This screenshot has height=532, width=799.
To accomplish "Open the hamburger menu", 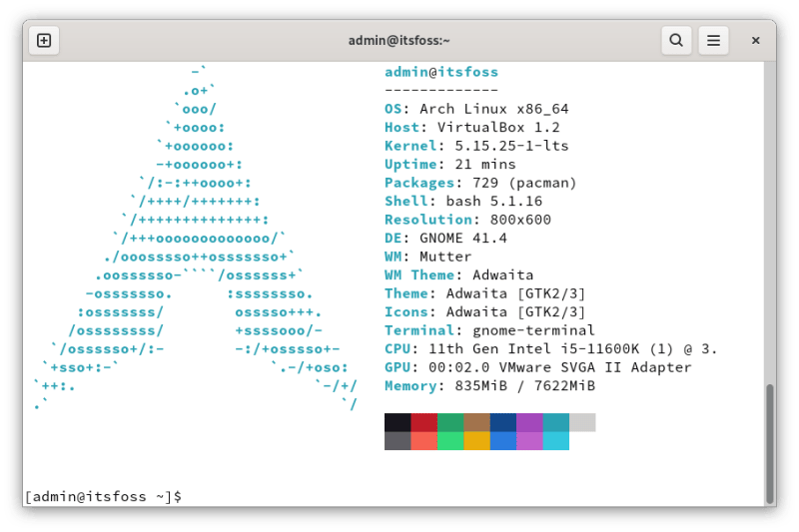I will tap(713, 41).
